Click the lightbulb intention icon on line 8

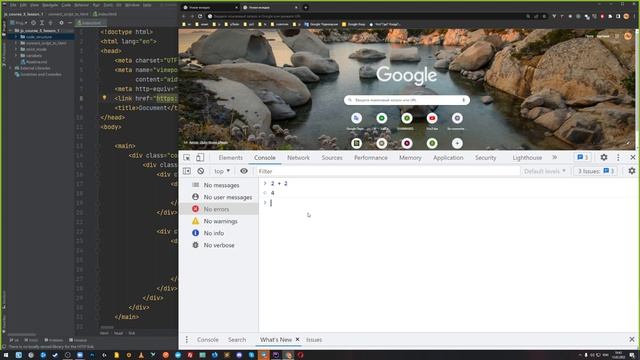[104, 98]
